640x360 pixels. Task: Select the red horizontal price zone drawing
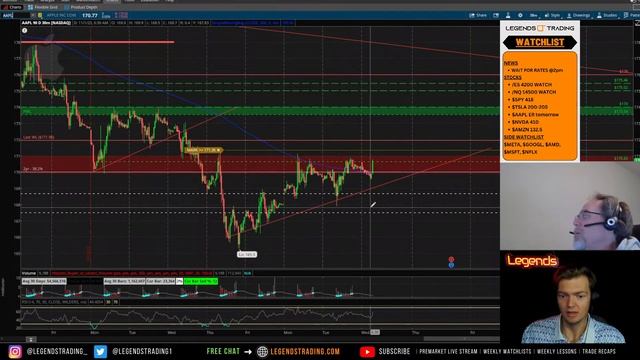pyautogui.click(x=260, y=164)
